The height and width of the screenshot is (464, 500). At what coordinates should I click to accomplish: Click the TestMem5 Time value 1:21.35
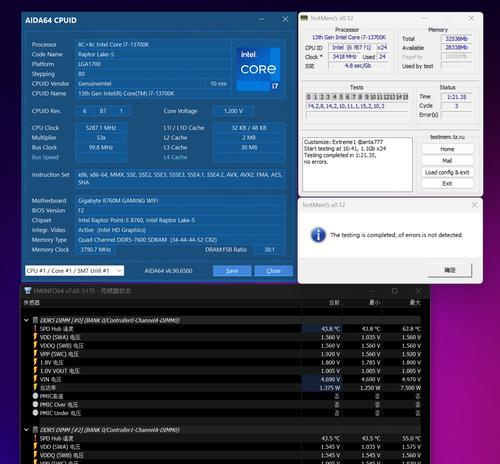coord(457,97)
